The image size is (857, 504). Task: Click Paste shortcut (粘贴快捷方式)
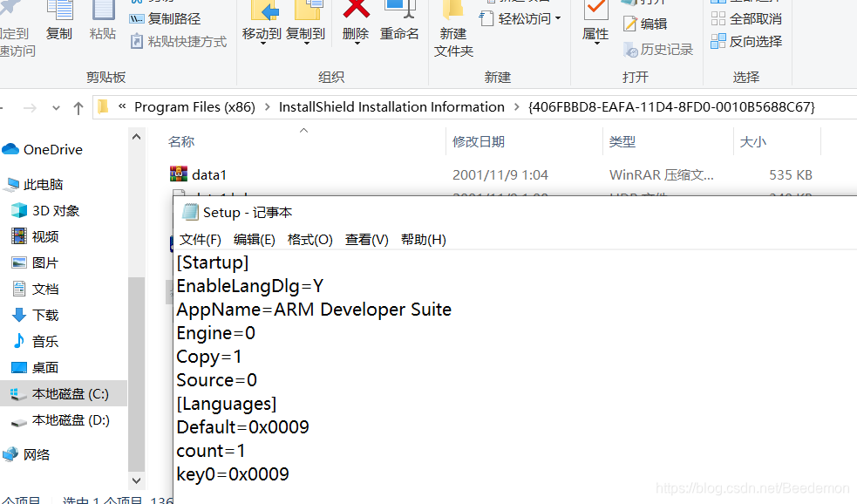coord(178,42)
